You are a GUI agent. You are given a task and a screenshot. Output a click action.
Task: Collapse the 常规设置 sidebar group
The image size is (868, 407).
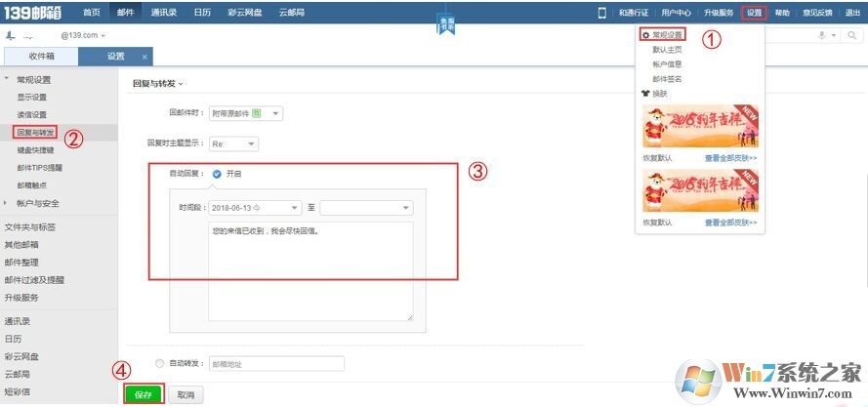click(x=7, y=79)
